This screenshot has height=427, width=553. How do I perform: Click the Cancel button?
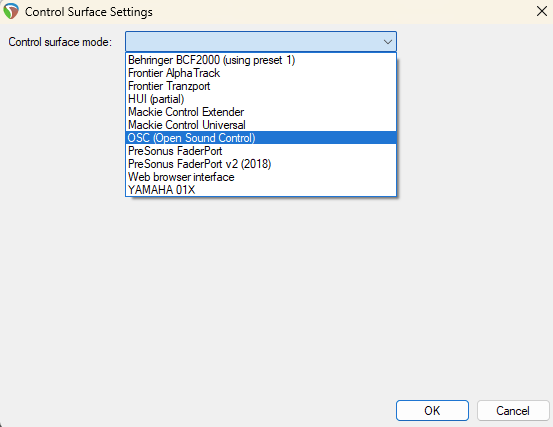click(x=513, y=410)
